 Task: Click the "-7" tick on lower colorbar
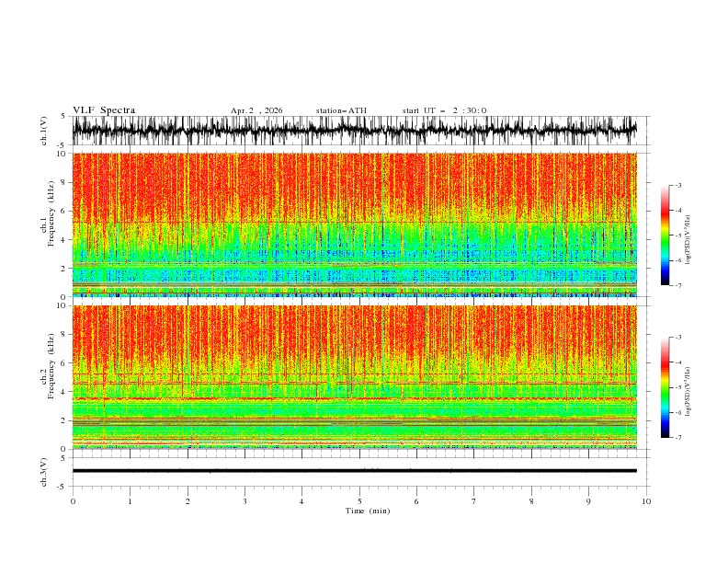point(677,437)
